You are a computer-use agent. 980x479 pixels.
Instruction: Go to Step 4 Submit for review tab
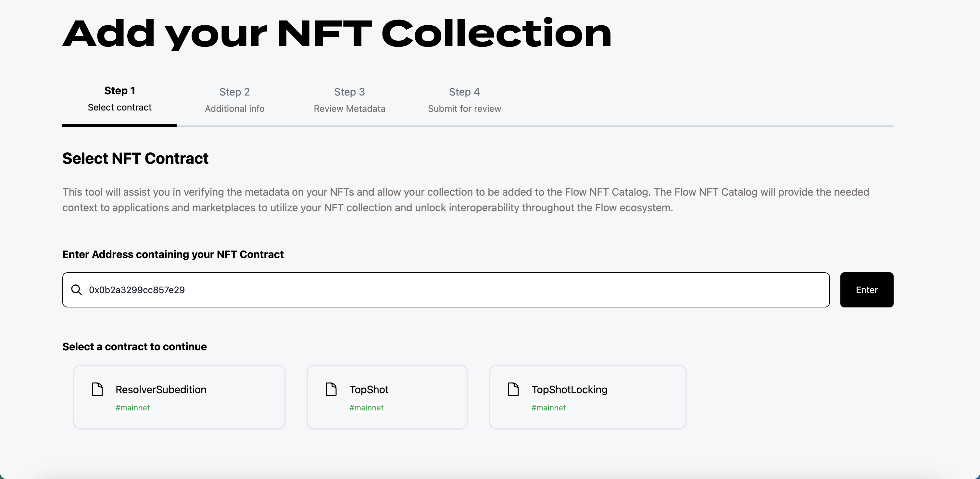(465, 100)
